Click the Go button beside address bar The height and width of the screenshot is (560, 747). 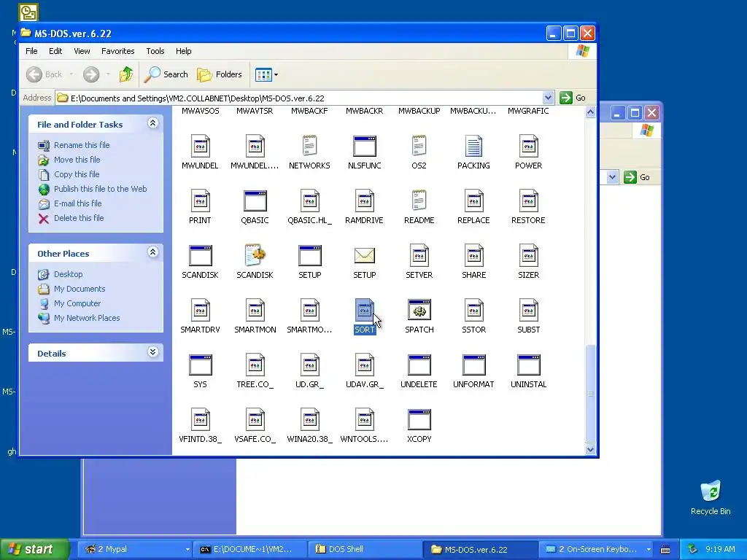point(573,98)
